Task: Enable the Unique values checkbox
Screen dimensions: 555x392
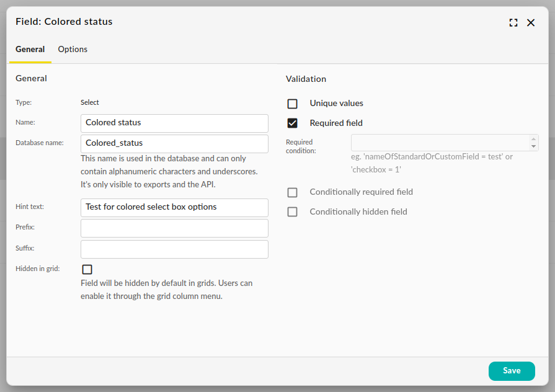Action: click(293, 104)
